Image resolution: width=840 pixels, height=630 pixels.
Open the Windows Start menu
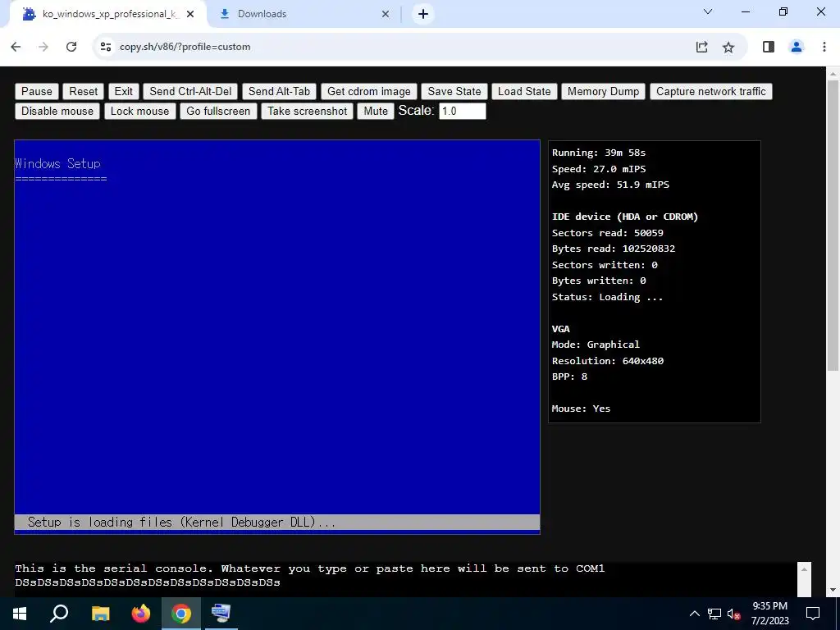pyautogui.click(x=20, y=614)
